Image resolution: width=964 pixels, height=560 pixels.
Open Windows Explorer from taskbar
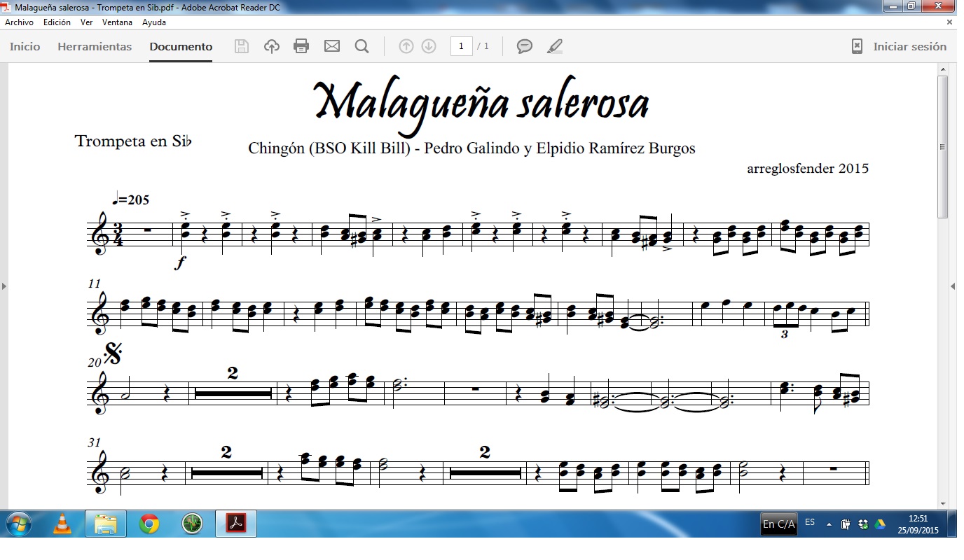(x=106, y=524)
